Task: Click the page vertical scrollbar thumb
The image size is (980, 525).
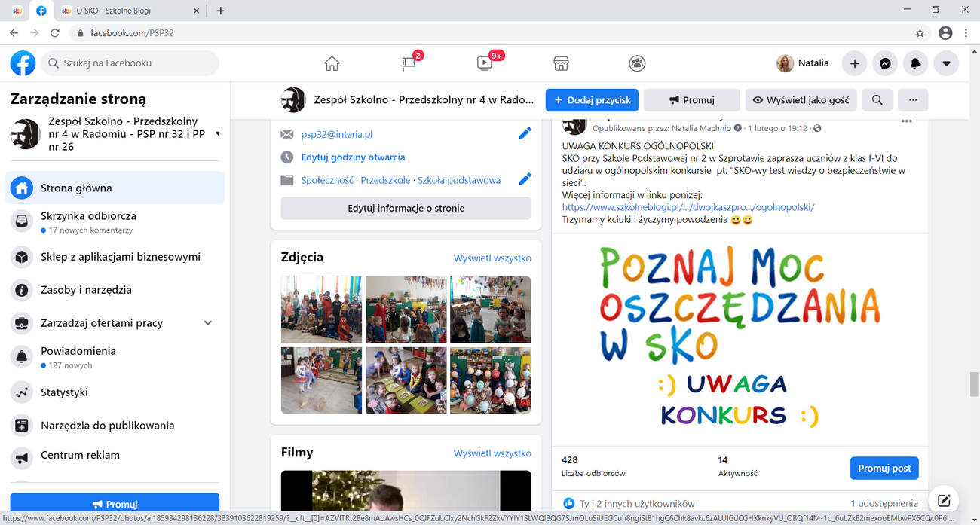Action: (x=973, y=383)
